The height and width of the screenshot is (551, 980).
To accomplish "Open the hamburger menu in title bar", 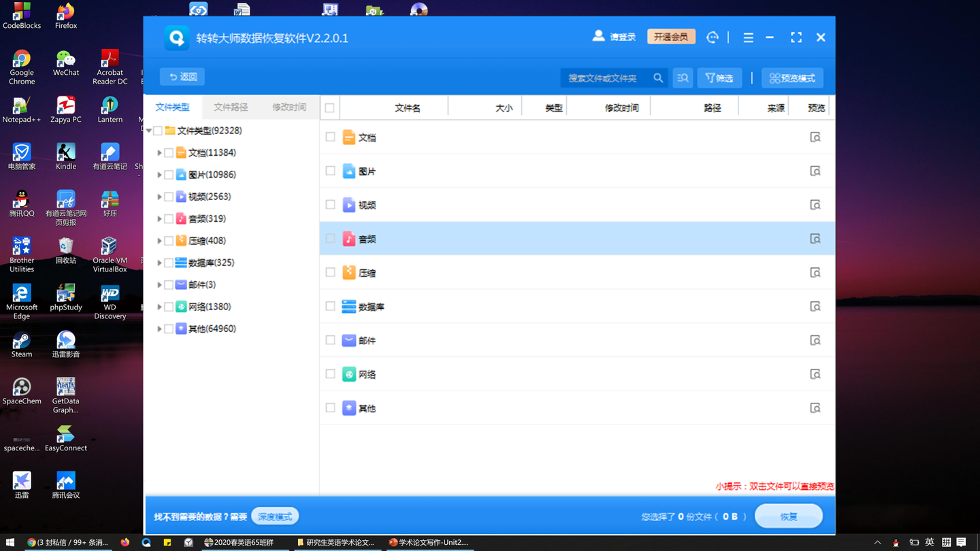I will (748, 38).
